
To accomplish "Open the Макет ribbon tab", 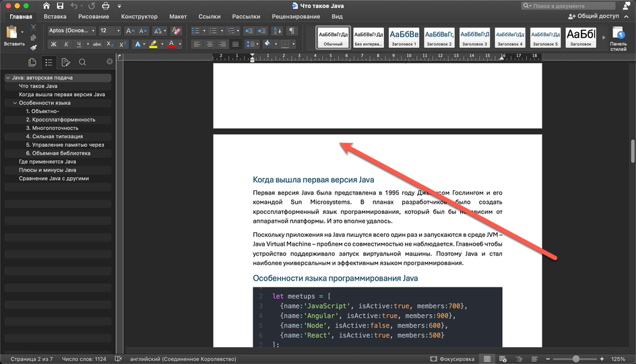I will coord(178,17).
